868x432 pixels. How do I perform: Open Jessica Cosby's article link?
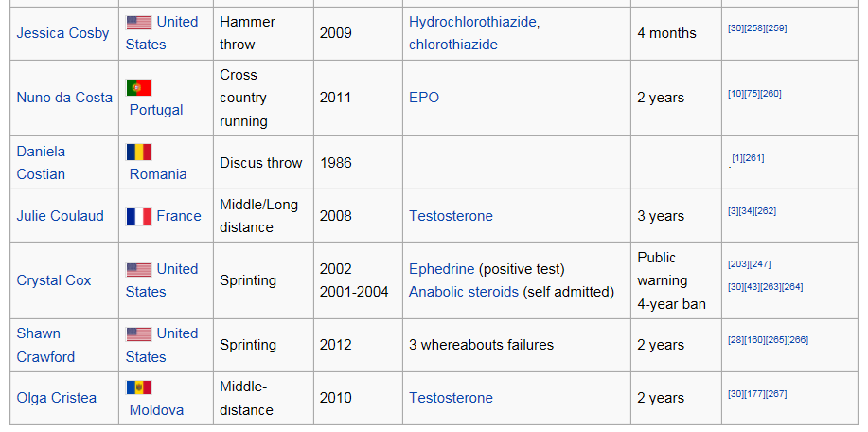pos(62,33)
